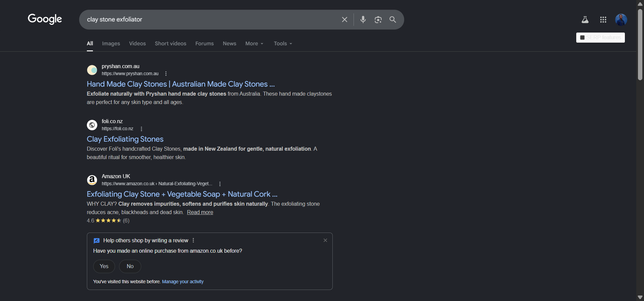Open Google apps grid icon

[603, 20]
